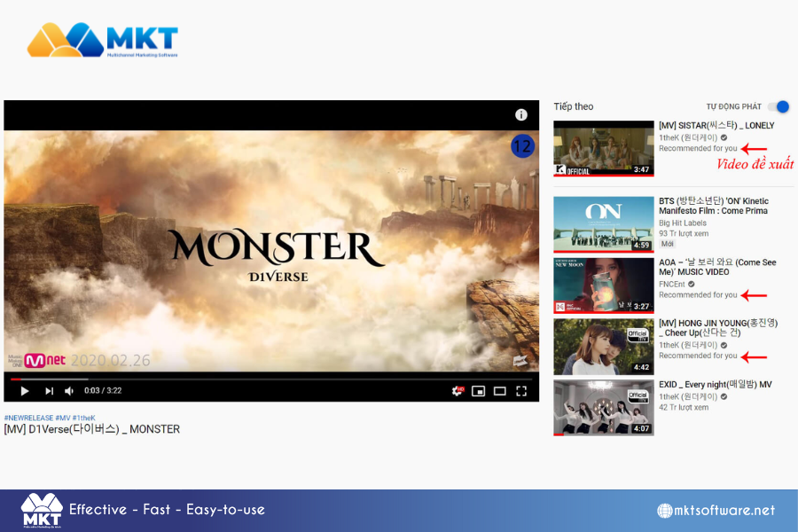Click EXID _ Every night MV title
This screenshot has width=798, height=532.
(715, 385)
